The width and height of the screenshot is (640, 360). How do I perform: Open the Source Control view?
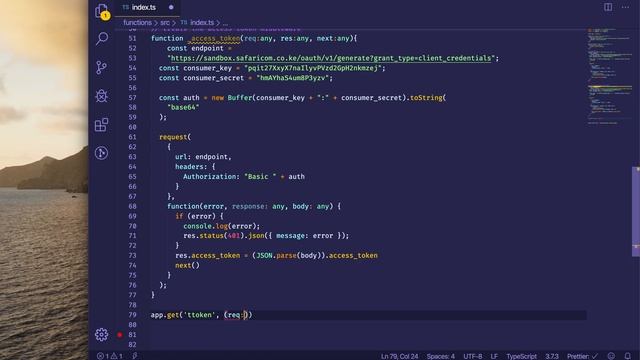coord(101,67)
